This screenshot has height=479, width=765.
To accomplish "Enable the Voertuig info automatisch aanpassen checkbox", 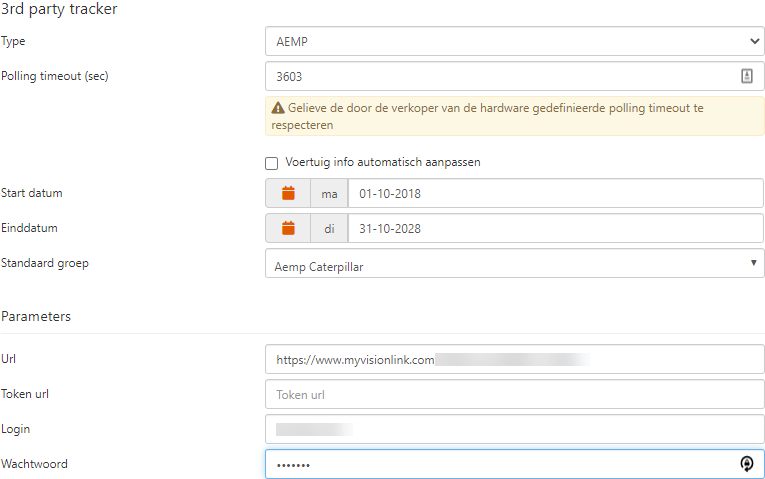I will pos(271,162).
